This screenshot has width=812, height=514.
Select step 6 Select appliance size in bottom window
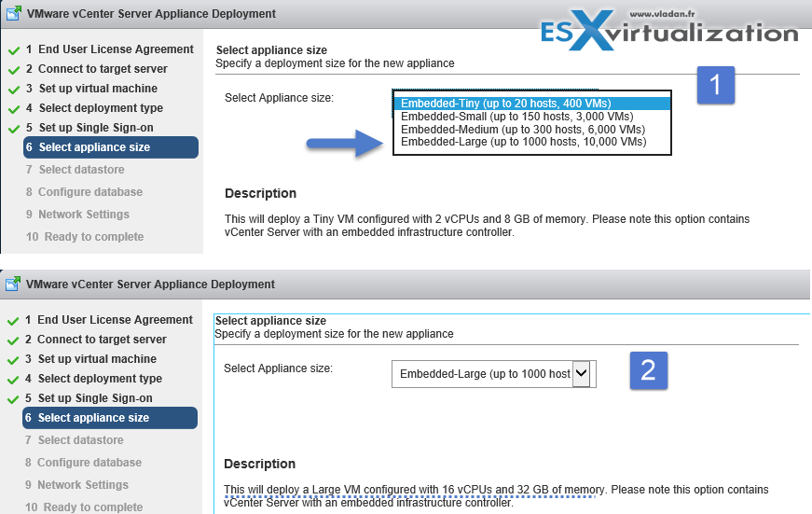coord(110,418)
